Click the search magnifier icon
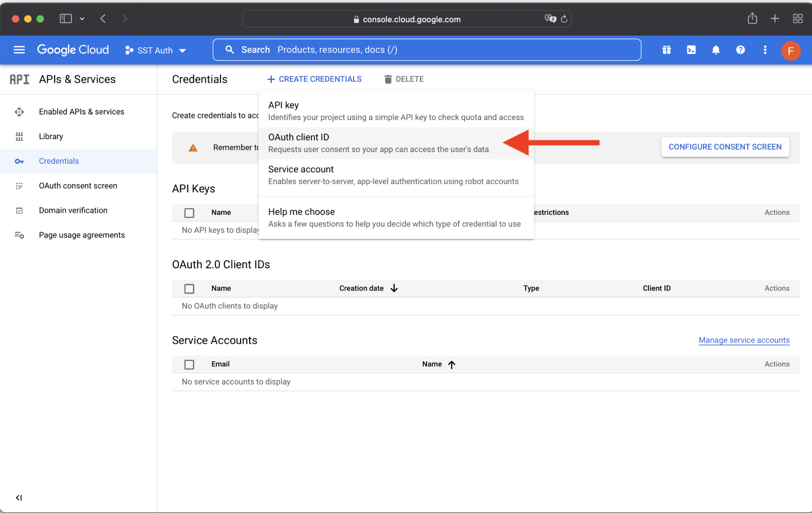 [230, 50]
